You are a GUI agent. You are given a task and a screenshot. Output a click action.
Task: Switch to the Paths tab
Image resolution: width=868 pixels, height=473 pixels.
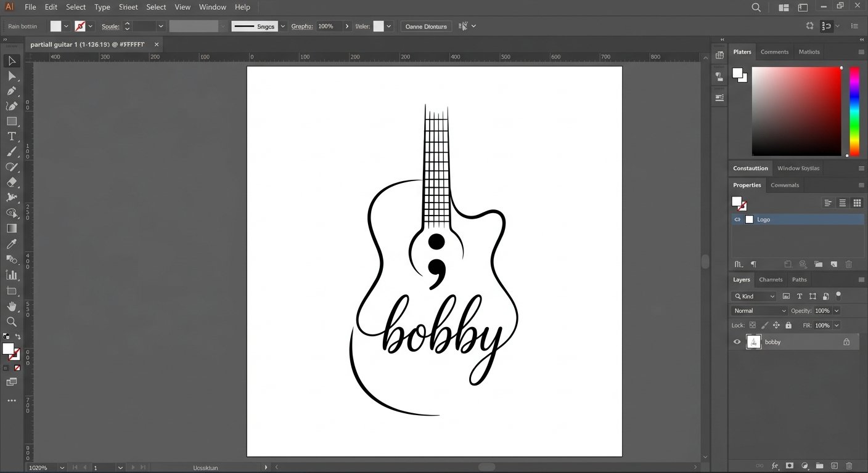(x=800, y=280)
